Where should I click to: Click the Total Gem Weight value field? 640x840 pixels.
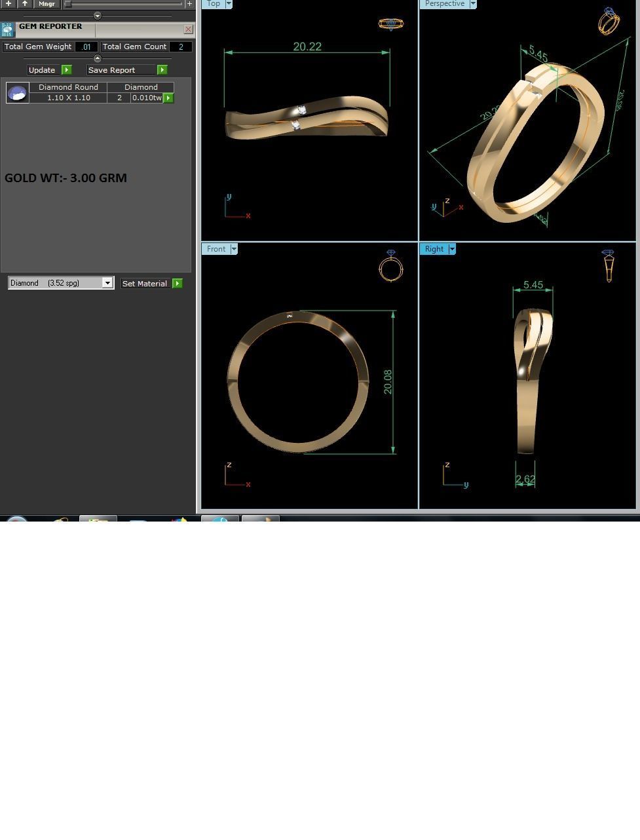(x=86, y=47)
